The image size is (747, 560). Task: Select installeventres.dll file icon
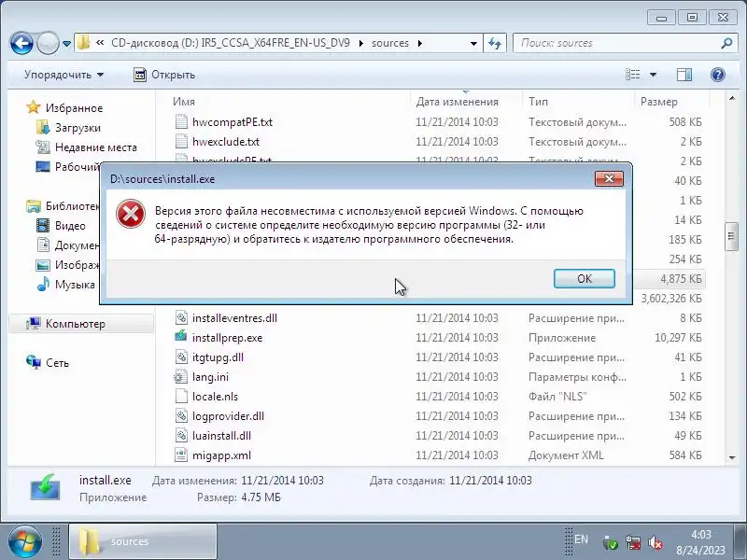[x=181, y=317]
